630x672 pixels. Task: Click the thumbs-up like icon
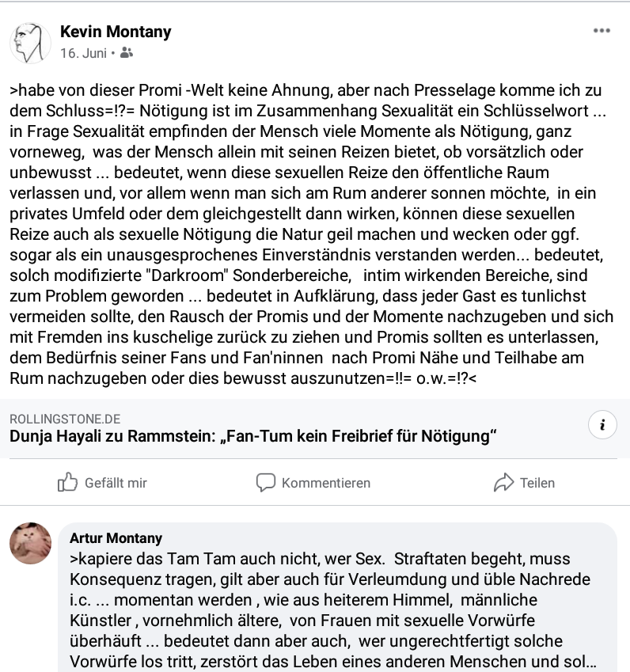68,482
